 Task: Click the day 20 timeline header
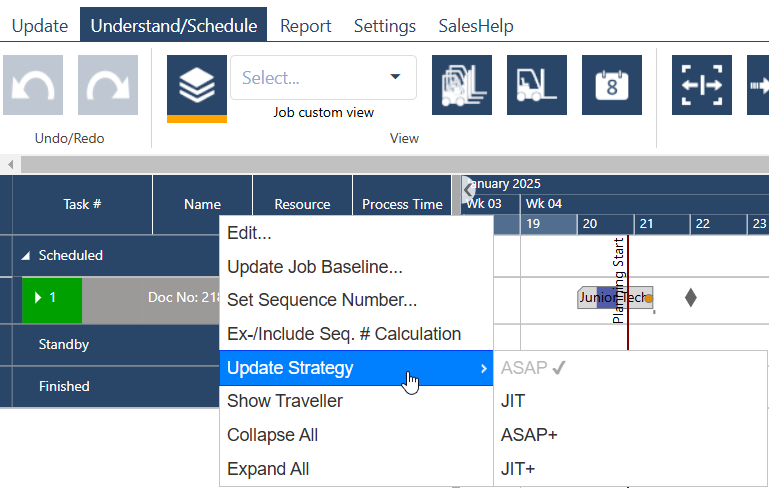coord(605,224)
